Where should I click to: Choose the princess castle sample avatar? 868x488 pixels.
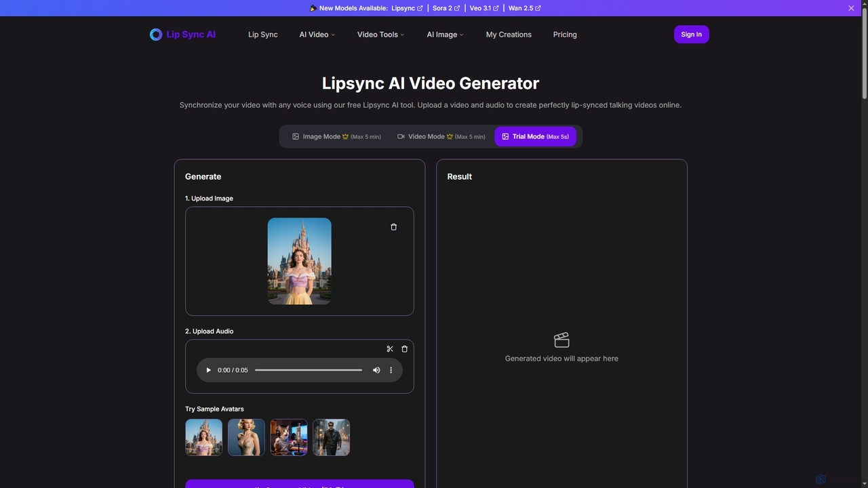(x=203, y=437)
